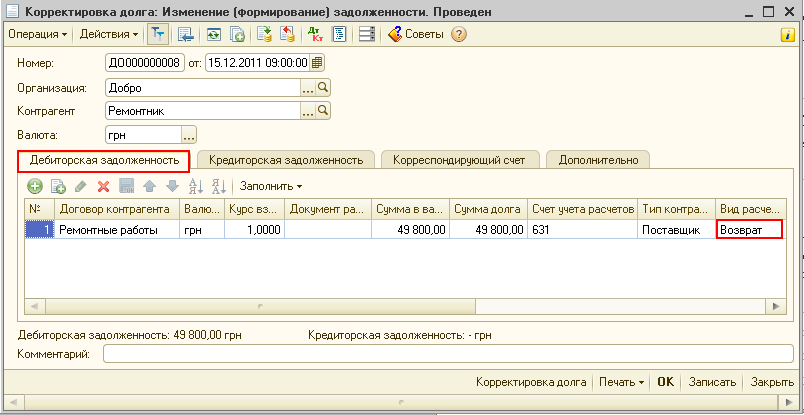The image size is (804, 415).
Task: Open the Операция dropdown menu
Action: (x=38, y=34)
